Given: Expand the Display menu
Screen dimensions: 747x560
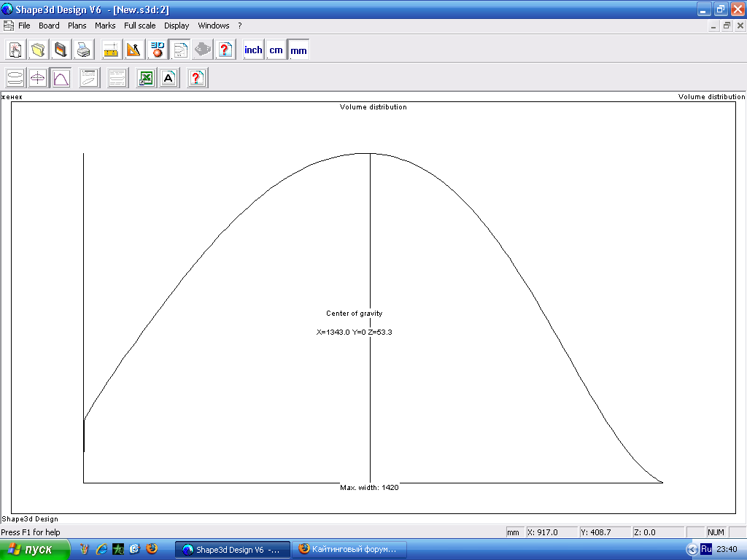Looking at the screenshot, I should 177,26.
